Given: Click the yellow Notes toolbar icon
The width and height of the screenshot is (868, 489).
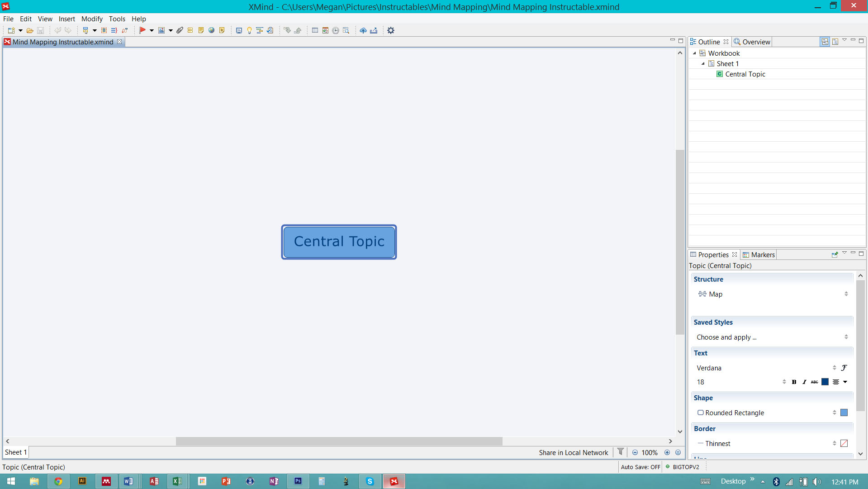Looking at the screenshot, I should 201,30.
